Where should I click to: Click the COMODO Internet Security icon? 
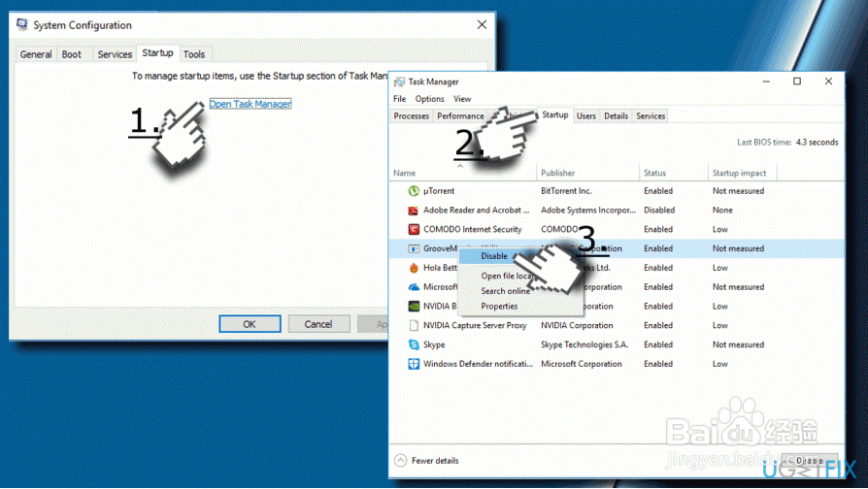coord(414,229)
